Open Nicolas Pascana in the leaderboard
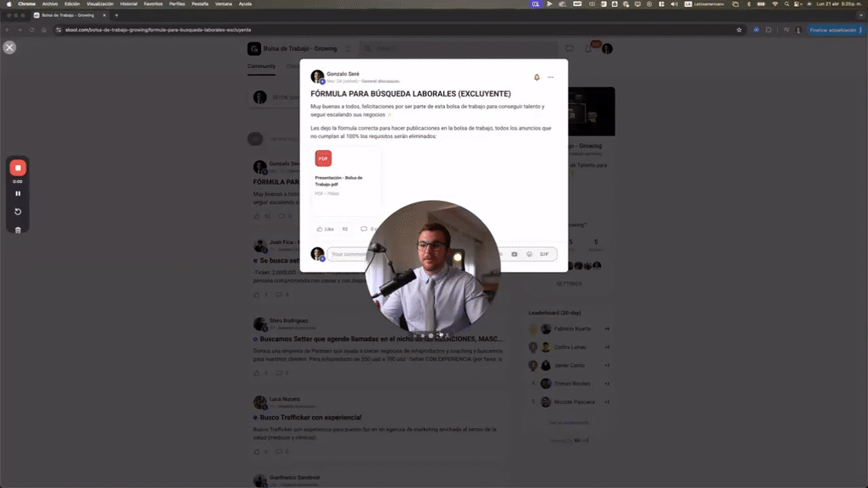This screenshot has height=488, width=868. click(x=574, y=402)
